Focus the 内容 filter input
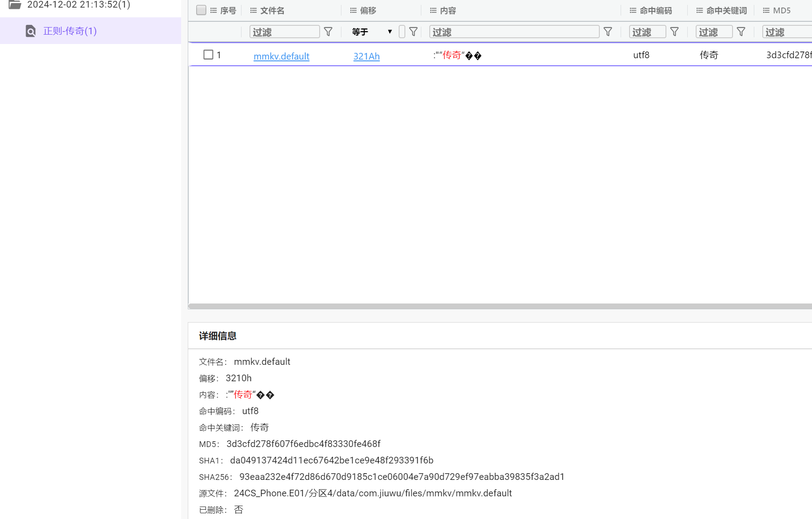Image resolution: width=812 pixels, height=519 pixels. (x=515, y=32)
